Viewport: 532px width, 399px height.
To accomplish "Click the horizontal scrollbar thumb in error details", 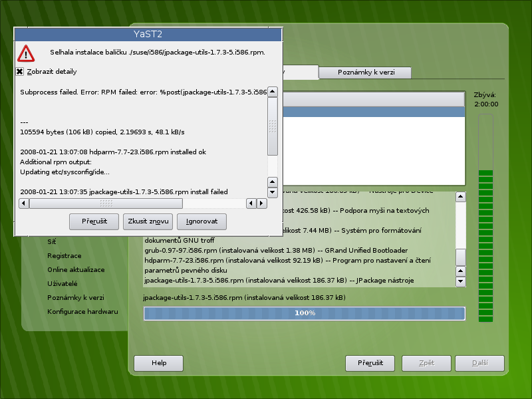I will point(106,203).
